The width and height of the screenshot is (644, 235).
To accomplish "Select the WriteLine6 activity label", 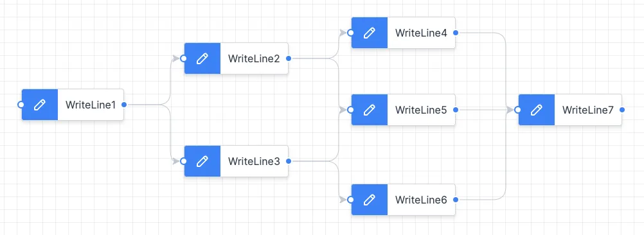I will click(x=421, y=200).
